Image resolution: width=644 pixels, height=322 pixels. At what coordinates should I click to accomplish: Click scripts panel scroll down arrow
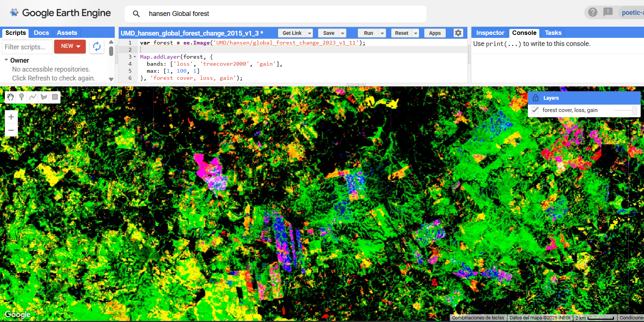[x=111, y=79]
